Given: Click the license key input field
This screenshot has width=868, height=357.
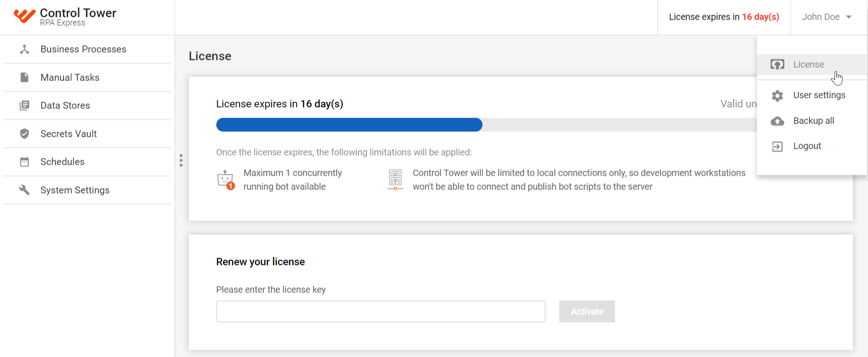Looking at the screenshot, I should tap(380, 312).
